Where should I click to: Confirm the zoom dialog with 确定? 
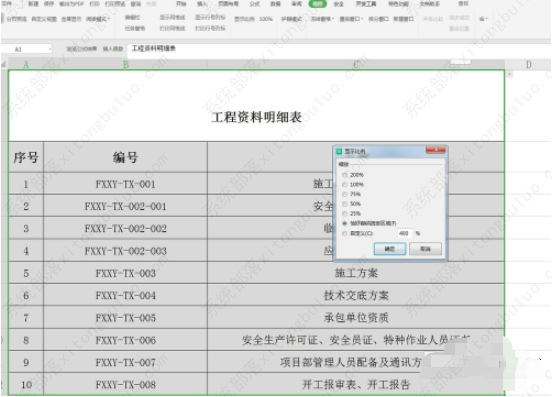[390, 249]
